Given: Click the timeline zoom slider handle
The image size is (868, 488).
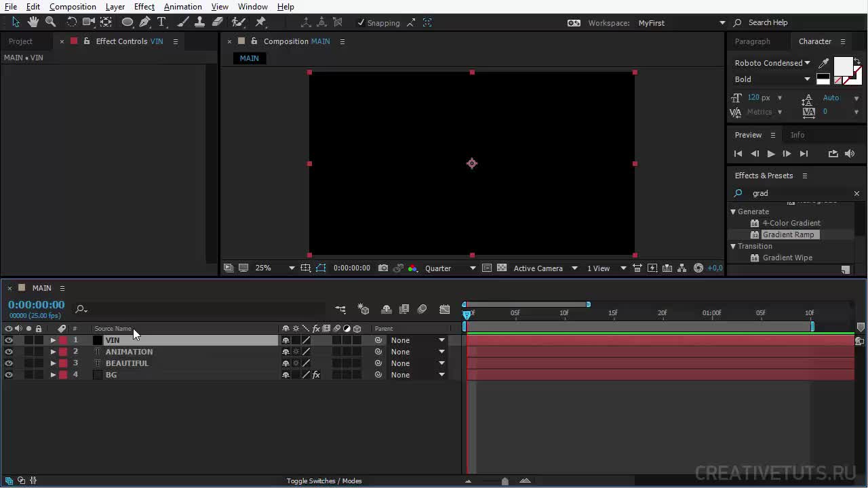Looking at the screenshot, I should click(505, 481).
